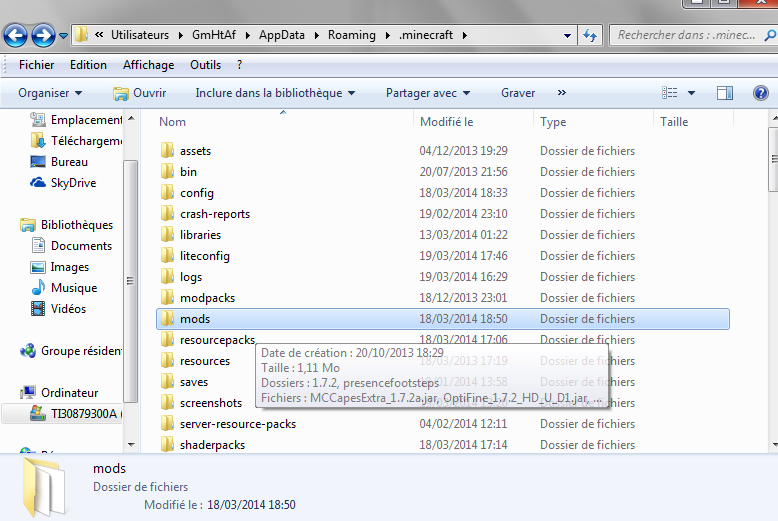Click GmHtAf in the address breadcrumb
Image resolution: width=778 pixels, height=521 pixels.
coord(214,35)
